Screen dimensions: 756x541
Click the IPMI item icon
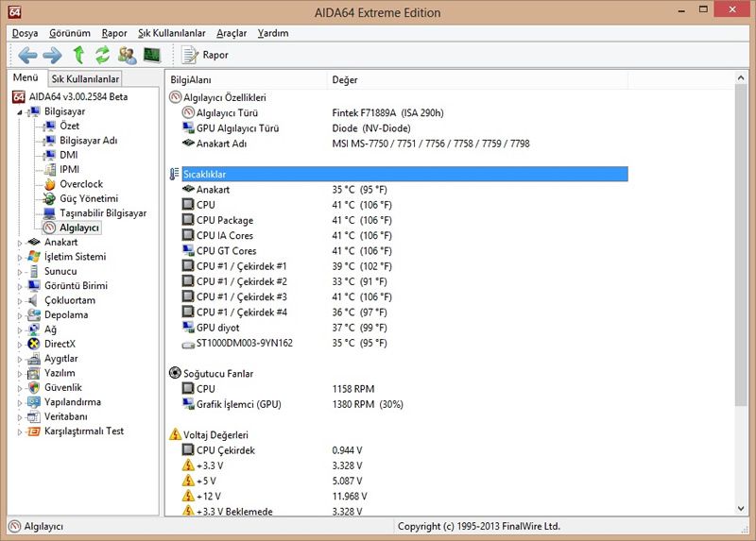pyautogui.click(x=50, y=170)
